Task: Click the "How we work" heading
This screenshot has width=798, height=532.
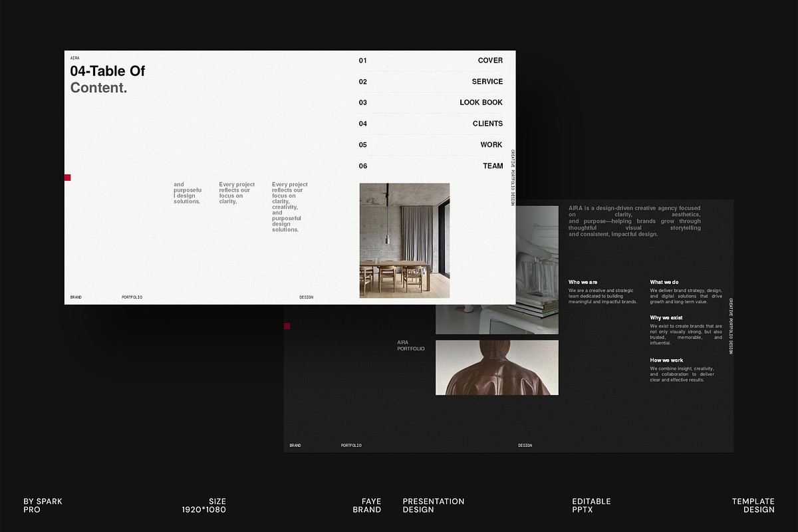Action: coord(666,360)
